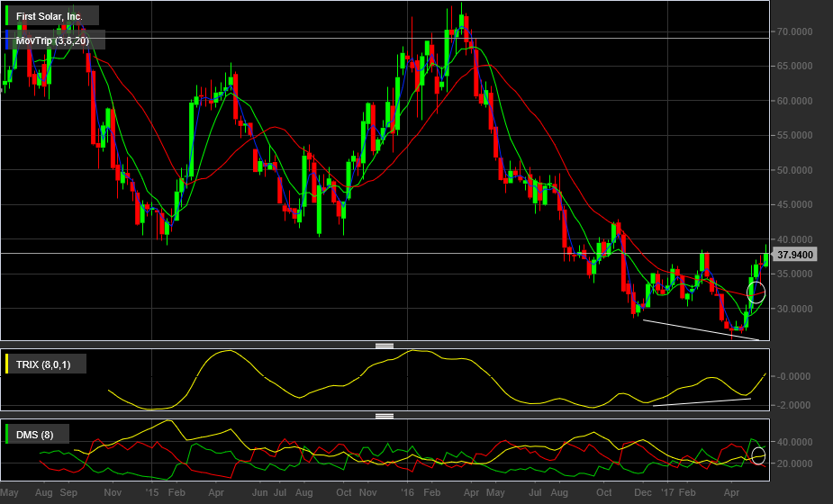833x504 pixels.
Task: Click the '15 year label on time axis
Action: [x=152, y=493]
